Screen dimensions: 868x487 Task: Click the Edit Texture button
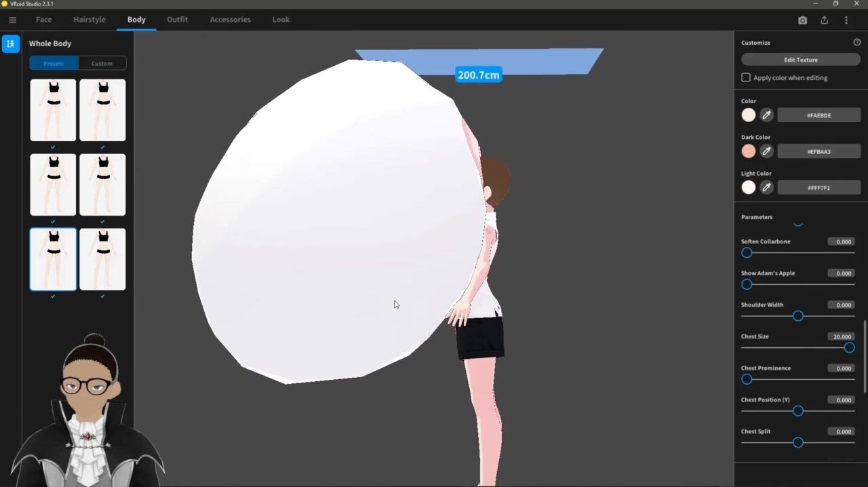pyautogui.click(x=800, y=60)
